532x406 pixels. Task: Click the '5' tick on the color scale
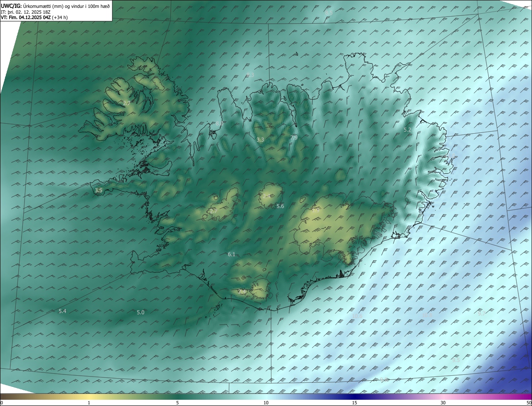click(177, 403)
